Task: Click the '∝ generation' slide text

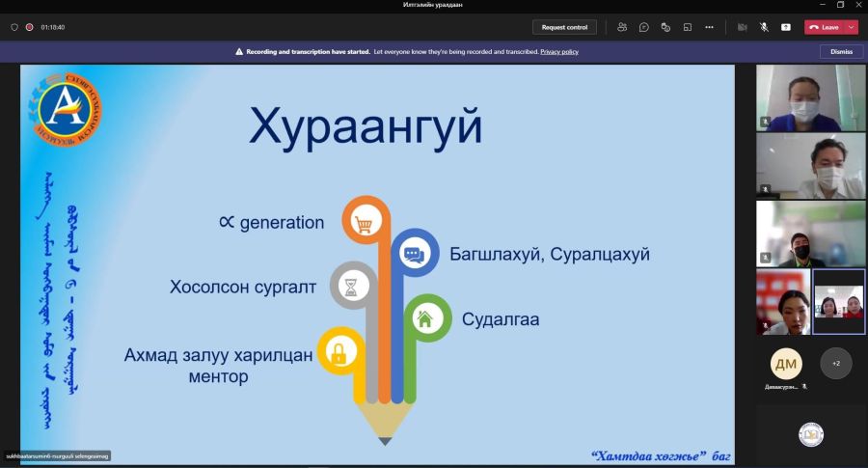Action: coord(271,223)
